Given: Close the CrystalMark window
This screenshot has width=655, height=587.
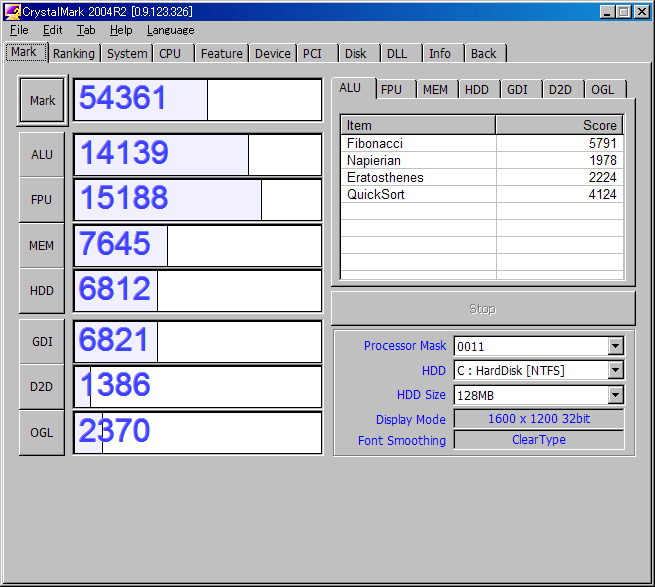Looking at the screenshot, I should click(x=642, y=12).
